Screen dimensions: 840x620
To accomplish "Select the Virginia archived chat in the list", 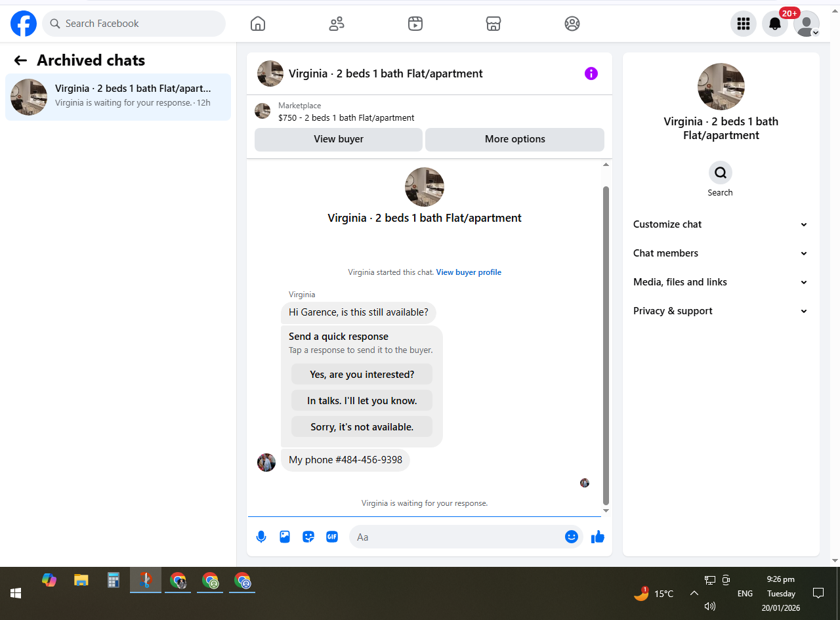I will [118, 97].
